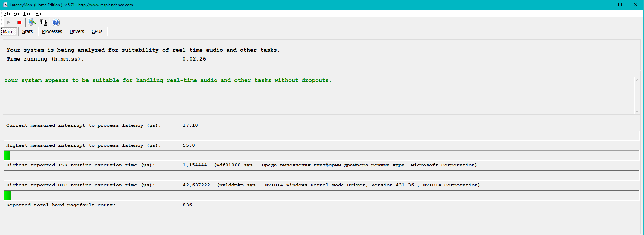Click the overlapping windows toolbar icon
This screenshot has width=644, height=235.
[x=43, y=22]
